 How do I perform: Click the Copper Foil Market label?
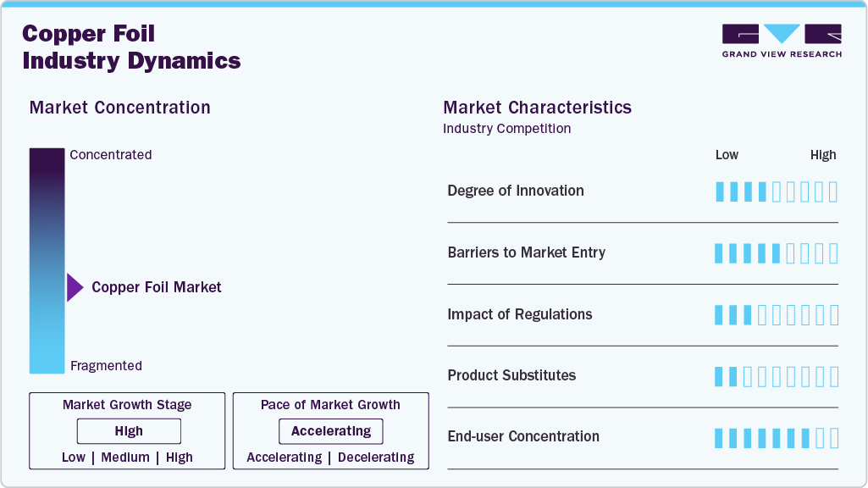[157, 287]
